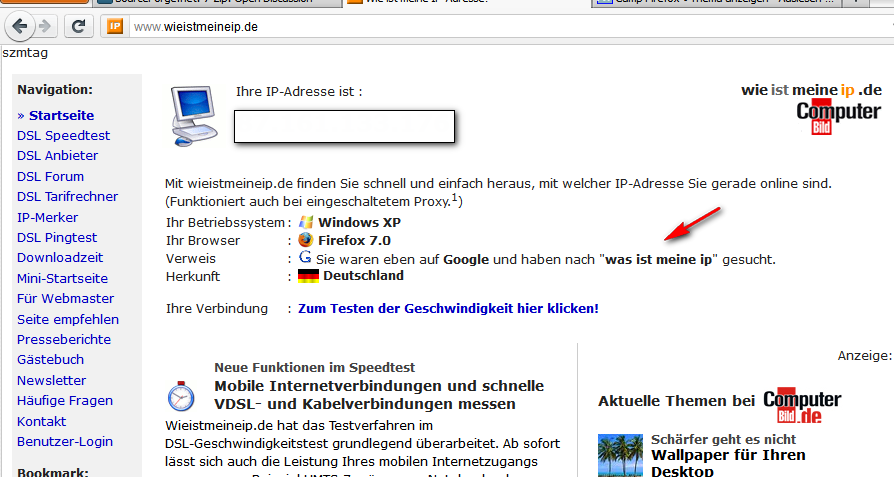Click Zum Testen der Geschwindigkeit hier klicken
The height and width of the screenshot is (477, 894).
pyautogui.click(x=448, y=308)
